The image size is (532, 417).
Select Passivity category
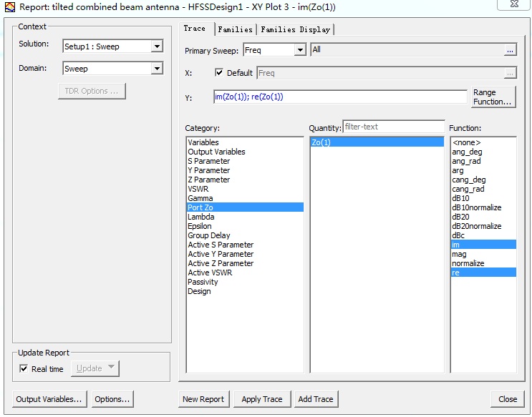point(245,282)
